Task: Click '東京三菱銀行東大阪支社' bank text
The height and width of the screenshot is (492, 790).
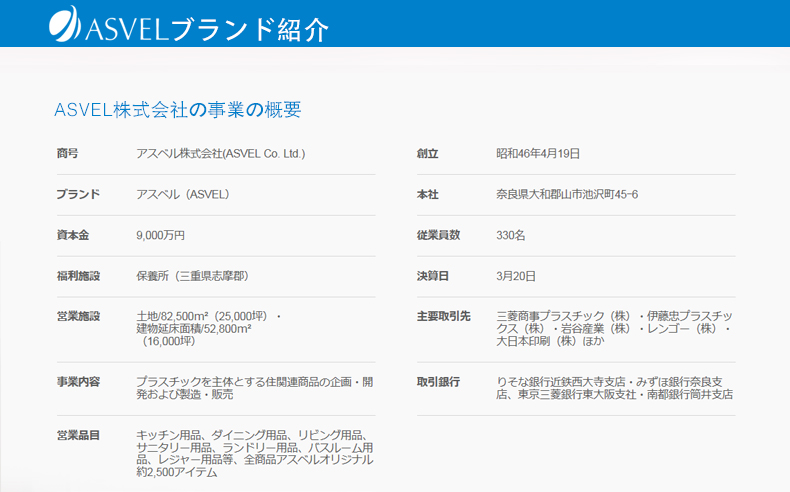Action: [577, 394]
